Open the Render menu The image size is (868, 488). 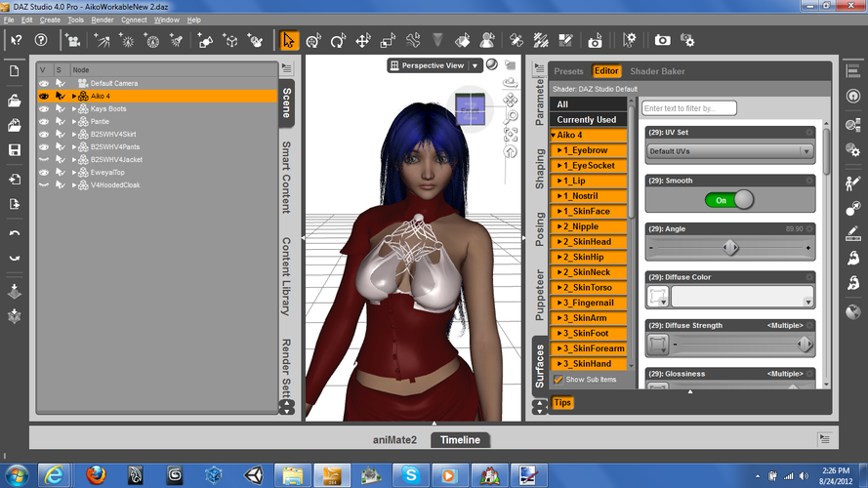pyautogui.click(x=103, y=20)
